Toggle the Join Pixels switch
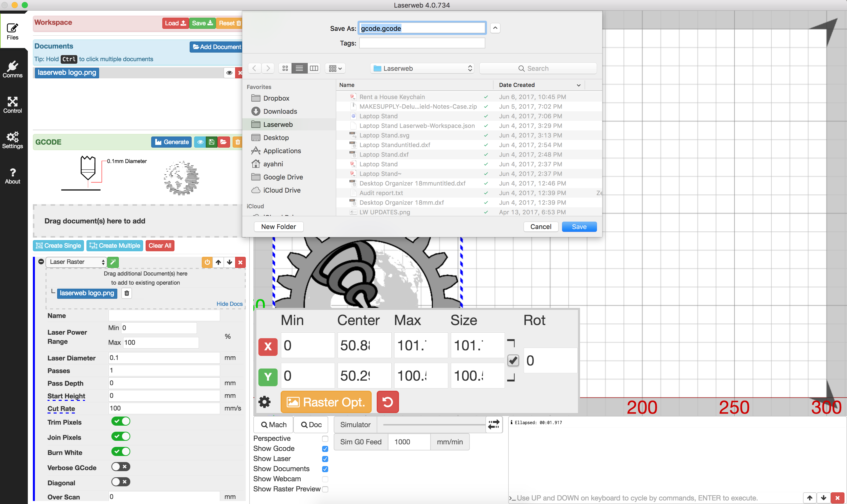Image resolution: width=847 pixels, height=504 pixels. (x=121, y=437)
